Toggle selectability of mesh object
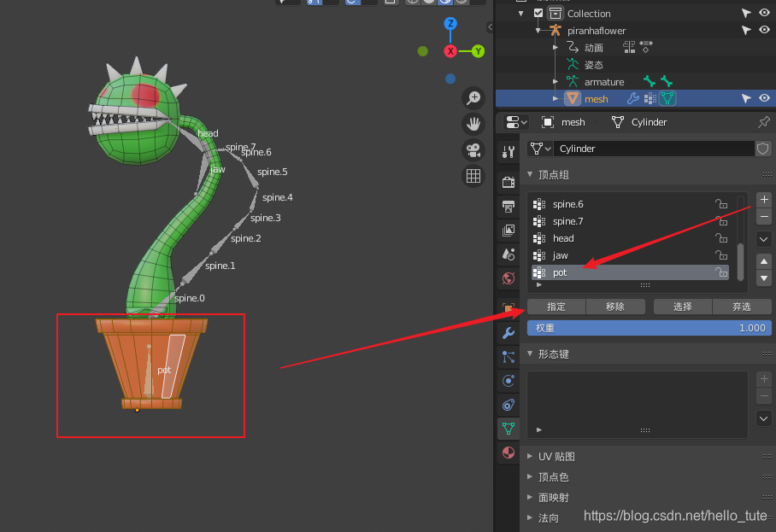Viewport: 776px width, 532px height. [x=746, y=99]
